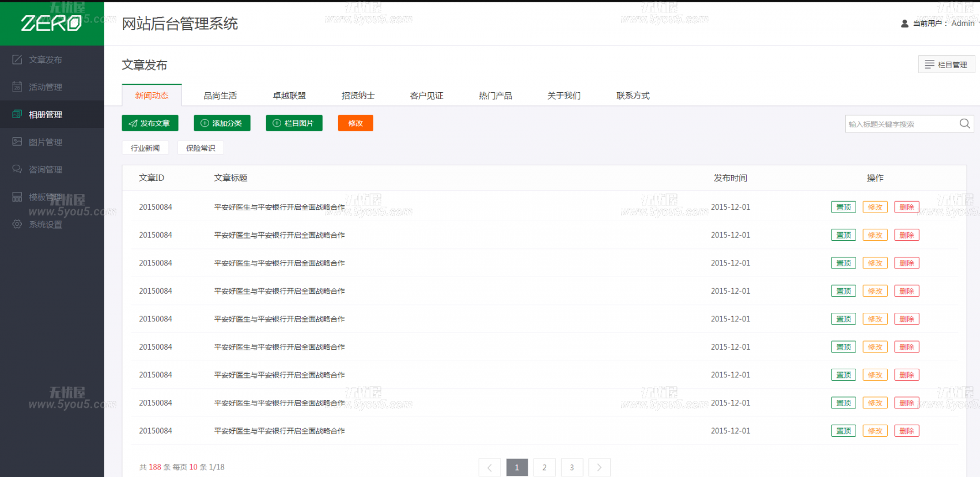Filter by 保险常识 category

coord(200,148)
